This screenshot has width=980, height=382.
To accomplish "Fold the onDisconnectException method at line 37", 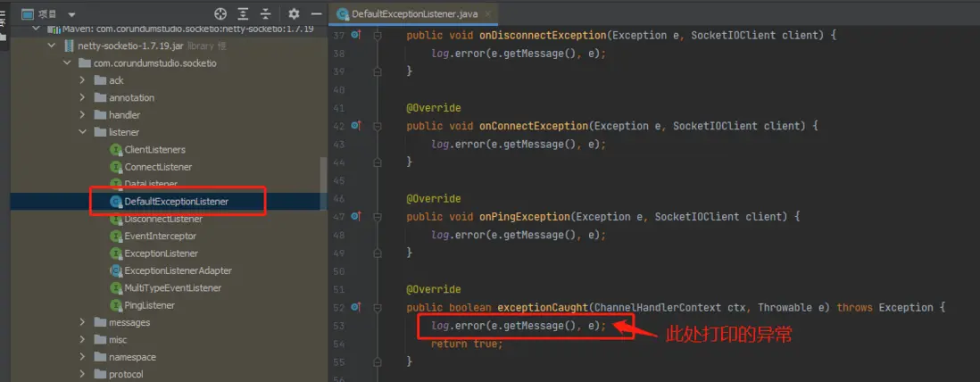I will click(x=377, y=36).
